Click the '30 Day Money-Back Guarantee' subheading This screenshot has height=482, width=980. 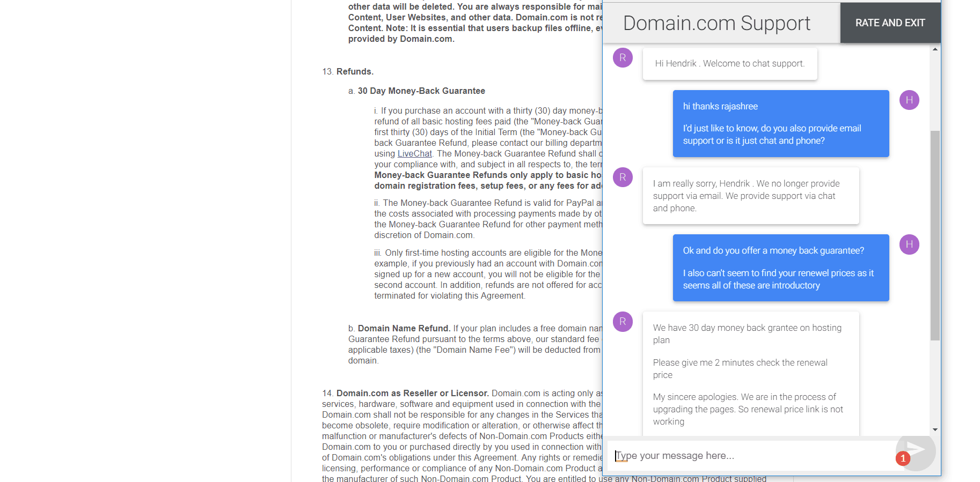(421, 91)
